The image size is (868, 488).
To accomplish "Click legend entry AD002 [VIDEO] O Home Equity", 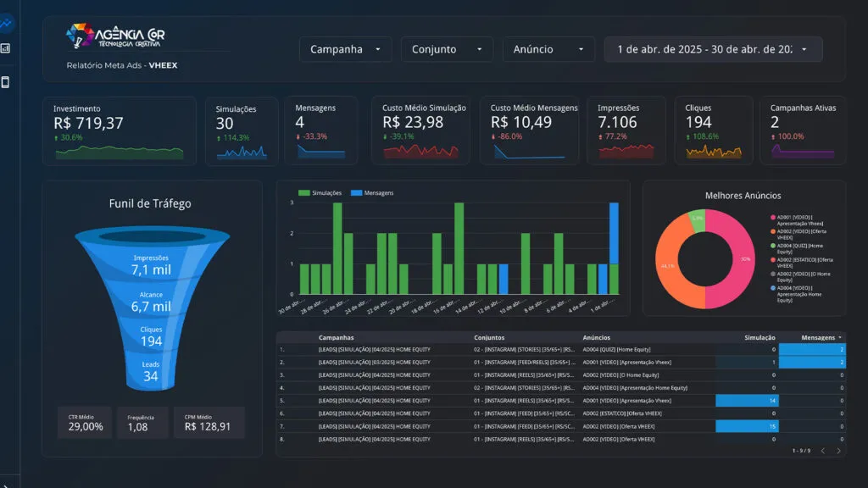I will [800, 277].
